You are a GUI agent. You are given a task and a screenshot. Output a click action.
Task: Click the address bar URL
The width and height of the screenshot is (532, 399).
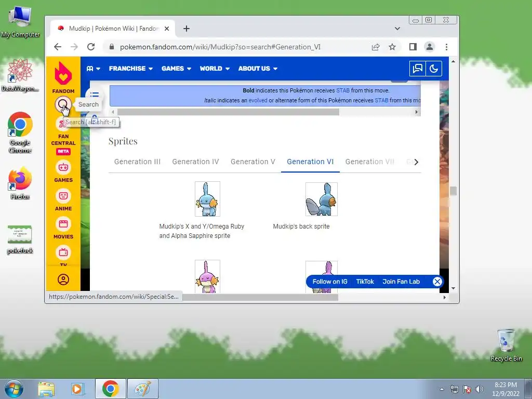click(x=220, y=47)
